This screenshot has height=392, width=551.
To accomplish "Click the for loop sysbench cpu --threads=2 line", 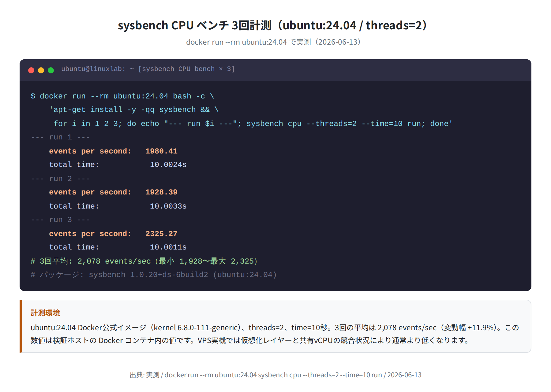I will coord(253,124).
